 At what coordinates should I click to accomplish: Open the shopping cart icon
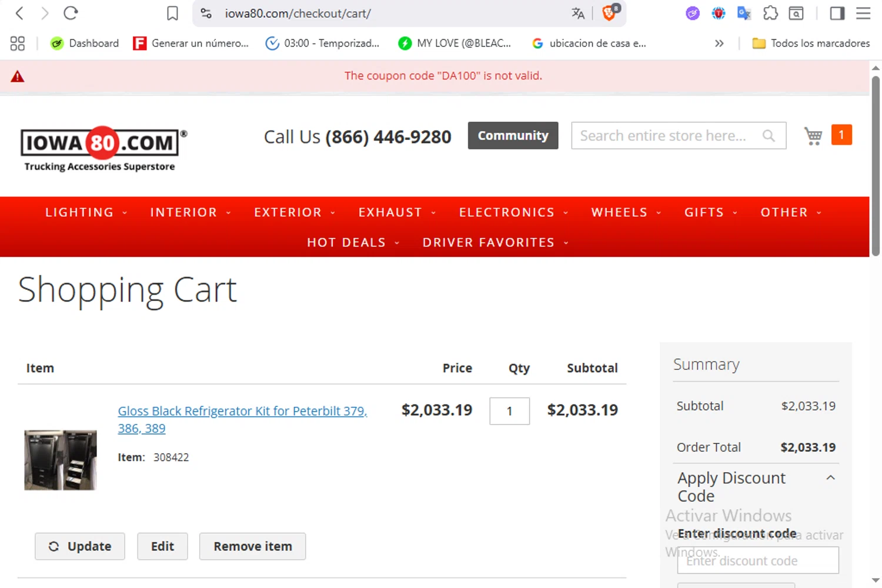(814, 136)
